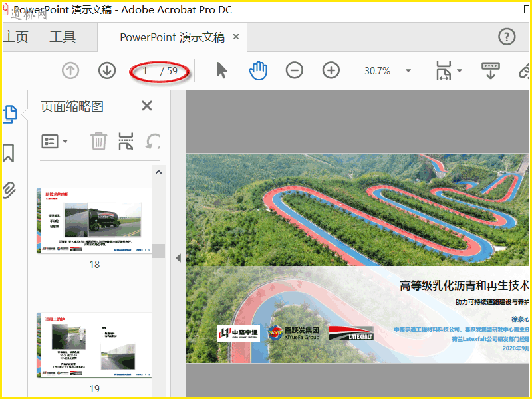Click the thumbnail scrollbar up arrow
Image resolution: width=532 pixels, height=399 pixels.
pyautogui.click(x=158, y=172)
